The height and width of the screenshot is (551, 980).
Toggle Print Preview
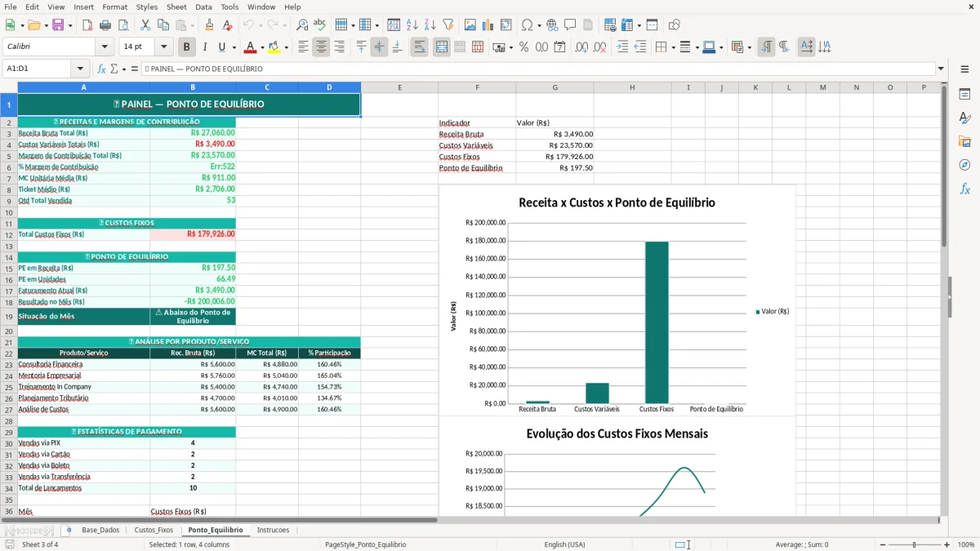click(x=122, y=25)
